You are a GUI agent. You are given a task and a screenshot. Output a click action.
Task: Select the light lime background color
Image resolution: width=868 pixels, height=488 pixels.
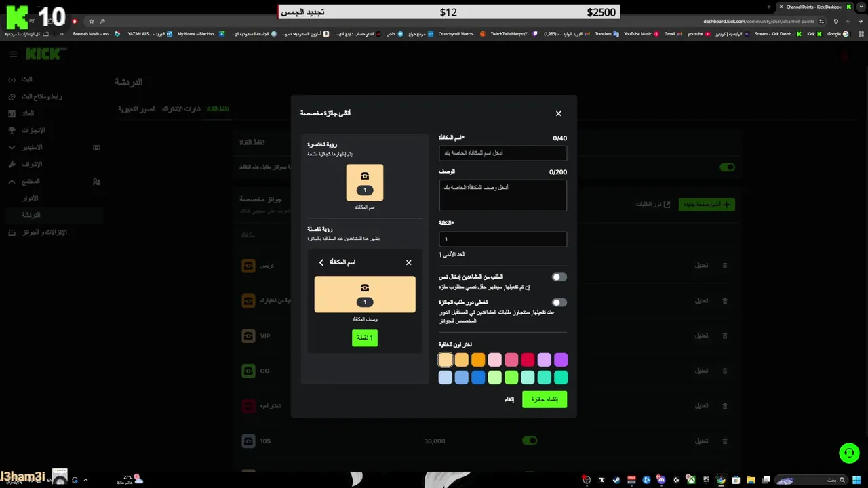coord(495,378)
